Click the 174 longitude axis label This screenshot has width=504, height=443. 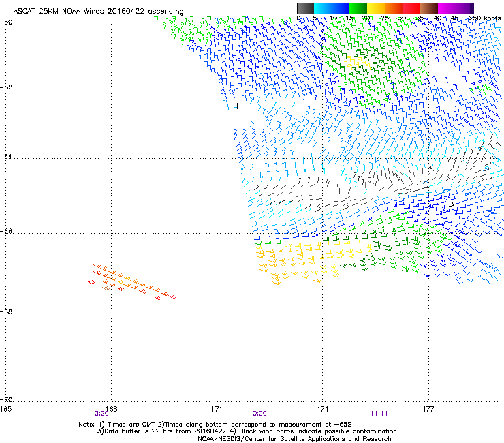pos(322,409)
